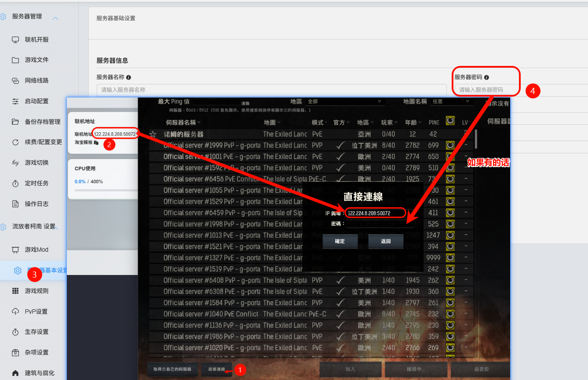Open the PvP设置 menu item
The width and height of the screenshot is (588, 380).
point(36,311)
